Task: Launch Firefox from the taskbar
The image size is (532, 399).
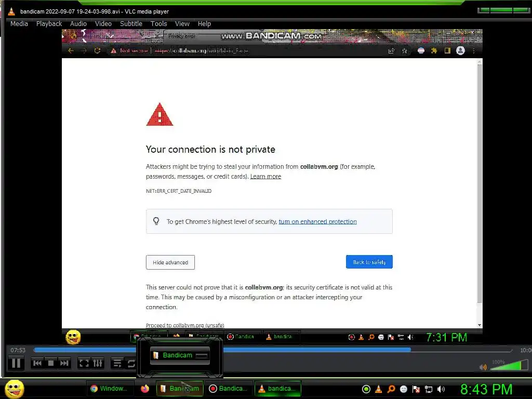Action: pos(145,389)
